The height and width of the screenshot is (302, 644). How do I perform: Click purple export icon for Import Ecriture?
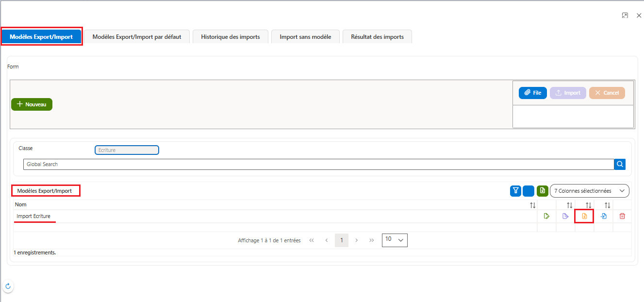[565, 216]
